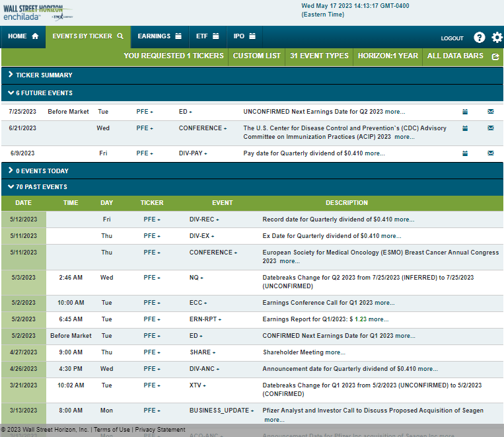Screen dimensions: 504x437
Task: Collapse the 6 Future Events section
Action: pos(40,93)
